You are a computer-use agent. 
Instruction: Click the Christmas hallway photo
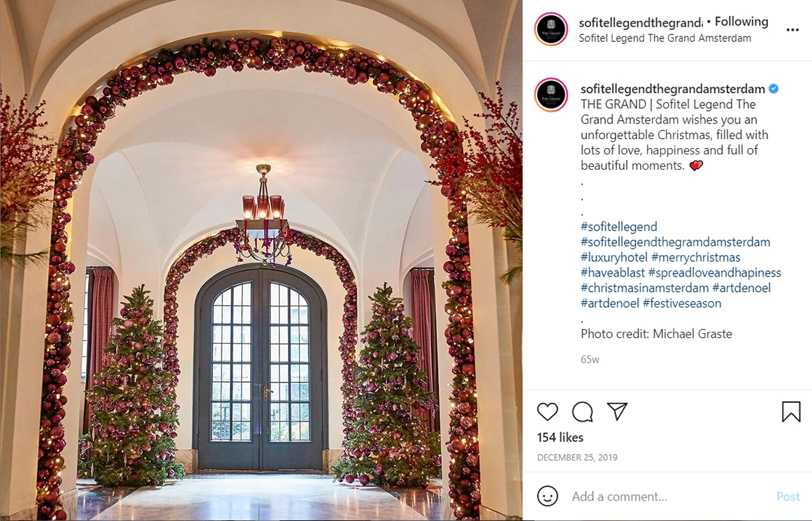tap(261, 260)
